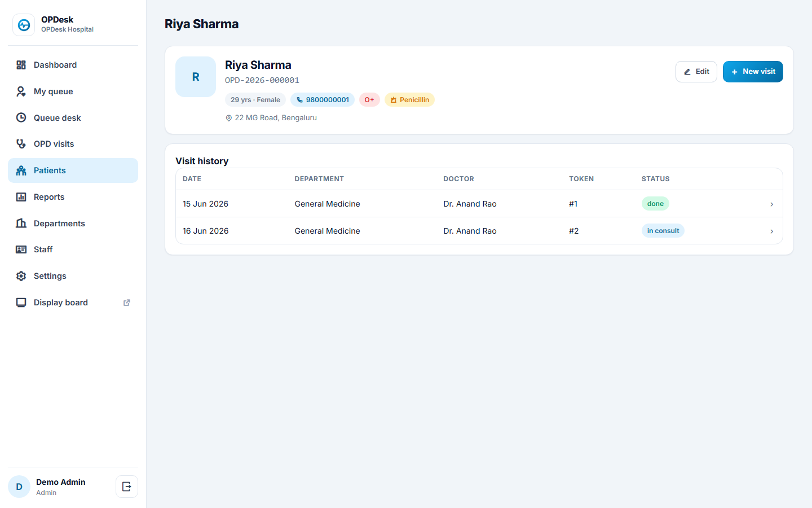Viewport: 812px width, 508px height.
Task: Go to Departments page
Action: click(x=73, y=223)
